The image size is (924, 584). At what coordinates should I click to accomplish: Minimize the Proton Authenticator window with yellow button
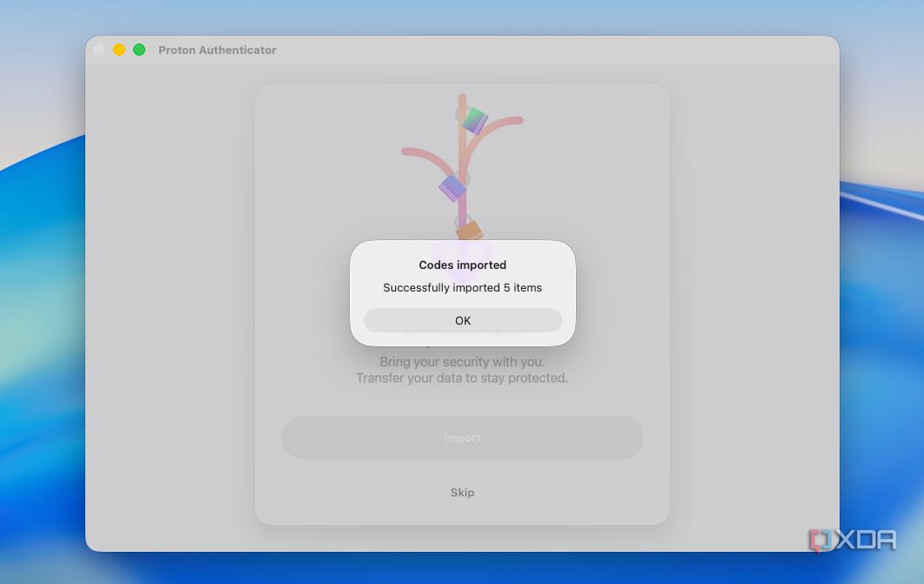click(x=119, y=50)
